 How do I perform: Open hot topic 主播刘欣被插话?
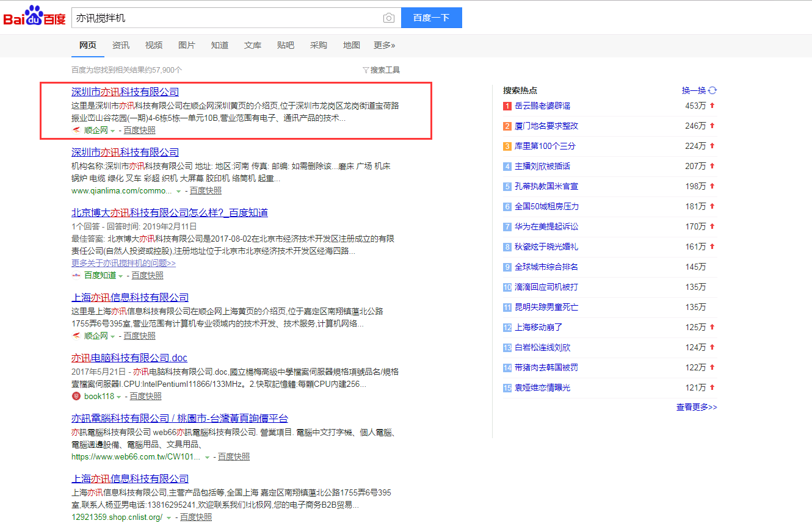[x=542, y=167]
